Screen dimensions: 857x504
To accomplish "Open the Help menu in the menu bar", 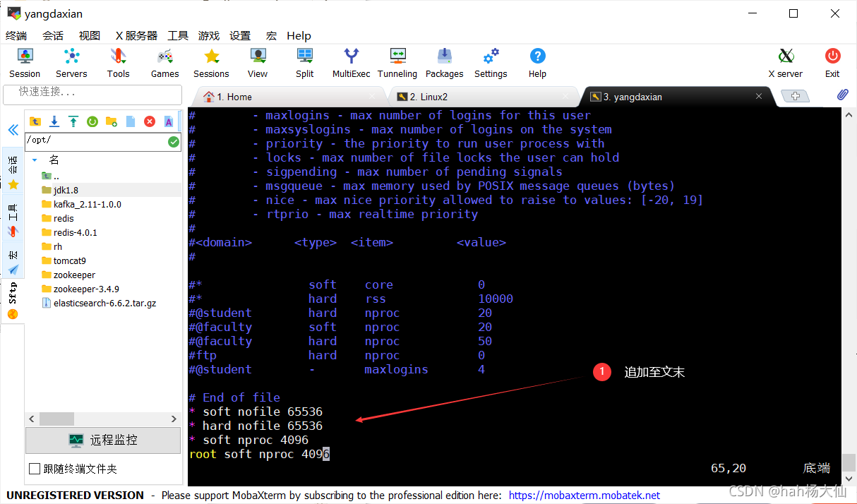I will pyautogui.click(x=299, y=35).
